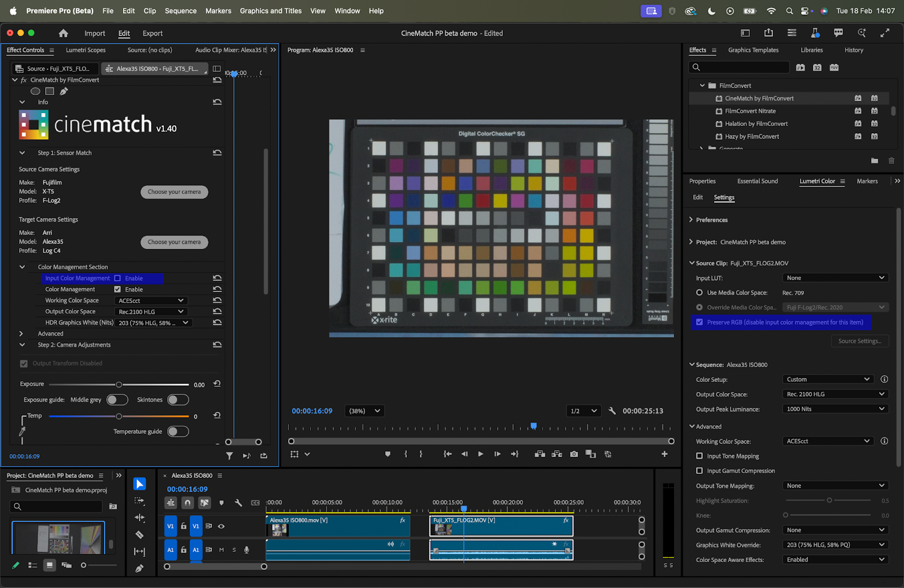Enable Input Color Management checkbox
This screenshot has height=588, width=904.
118,278
